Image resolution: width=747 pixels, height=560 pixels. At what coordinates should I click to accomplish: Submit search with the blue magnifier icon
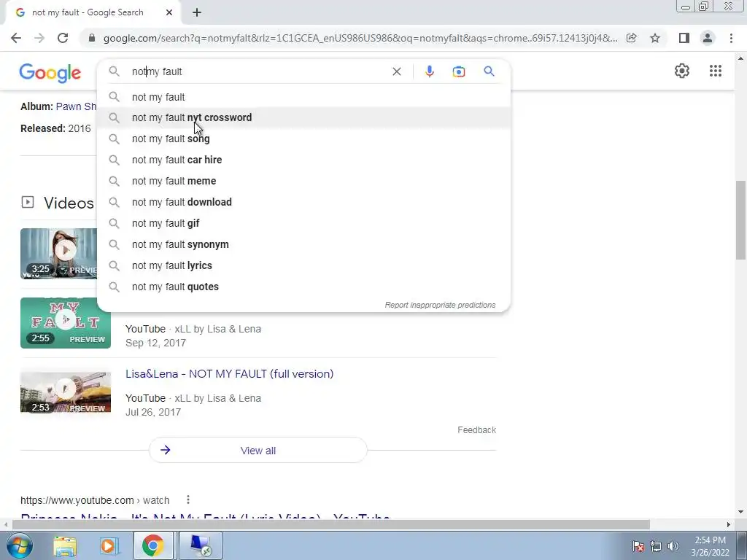point(489,71)
